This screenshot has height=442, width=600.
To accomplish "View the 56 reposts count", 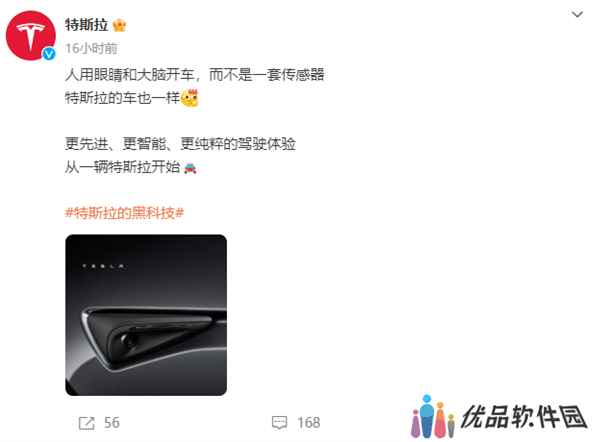I will pos(112,423).
